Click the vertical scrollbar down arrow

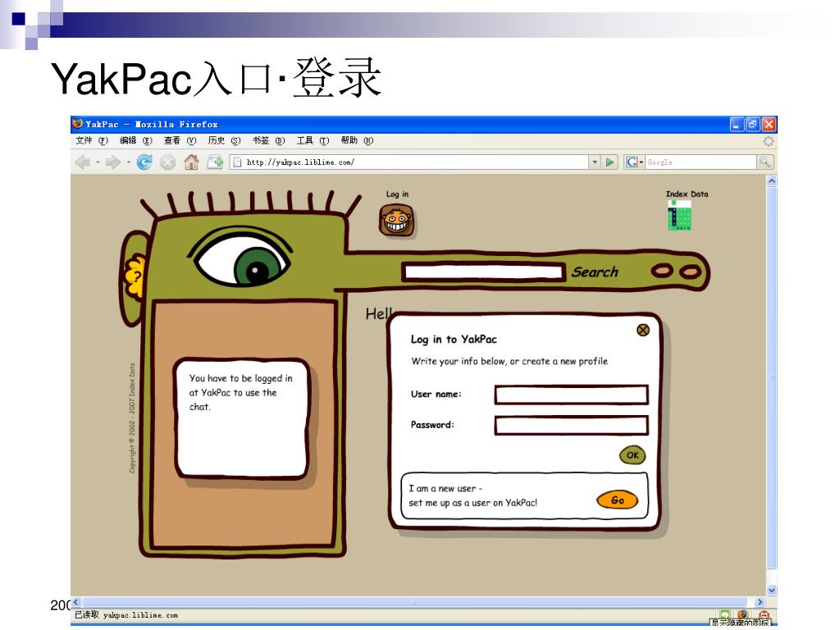click(x=771, y=591)
